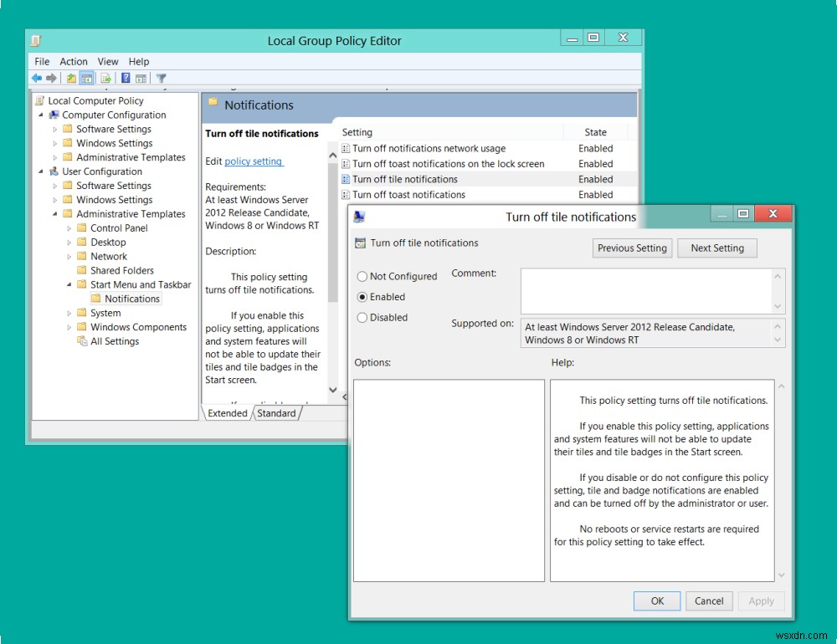Click the Help toolbar icon
This screenshot has width=837, height=644.
pyautogui.click(x=126, y=78)
